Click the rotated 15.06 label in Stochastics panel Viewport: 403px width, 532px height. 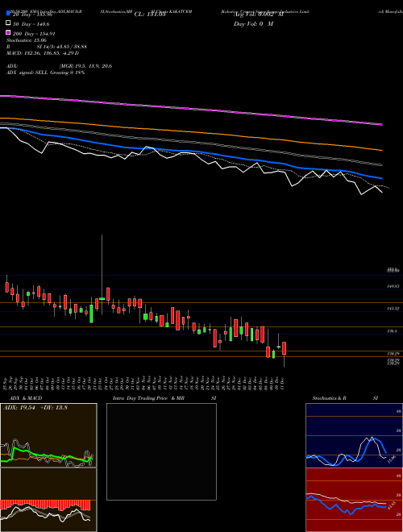coord(392,459)
